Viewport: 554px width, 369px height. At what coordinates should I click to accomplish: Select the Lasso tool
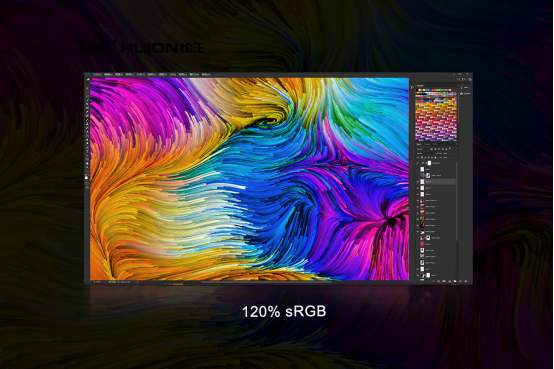point(87,96)
